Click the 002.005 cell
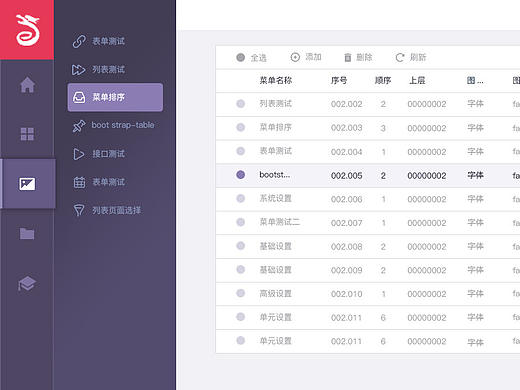 coord(347,176)
